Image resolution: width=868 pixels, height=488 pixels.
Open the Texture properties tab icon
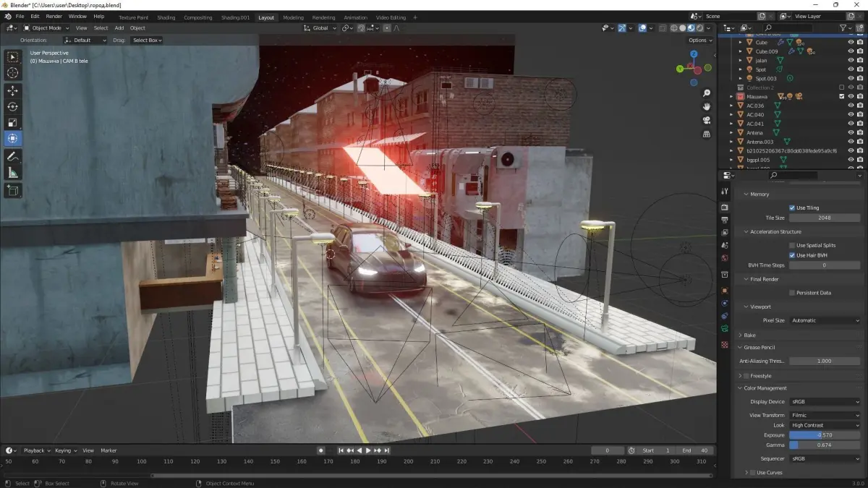[725, 345]
